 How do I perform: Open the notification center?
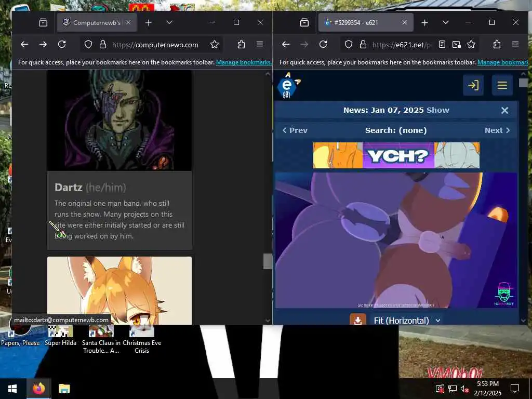point(515,389)
